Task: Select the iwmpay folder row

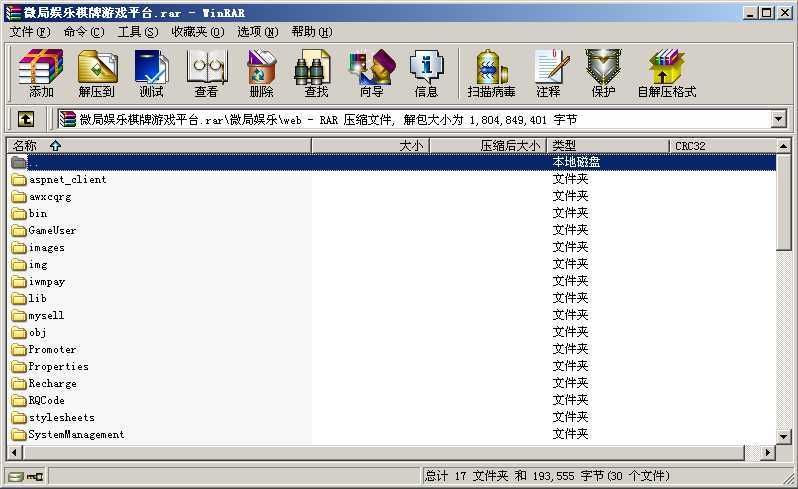Action: click(391, 281)
